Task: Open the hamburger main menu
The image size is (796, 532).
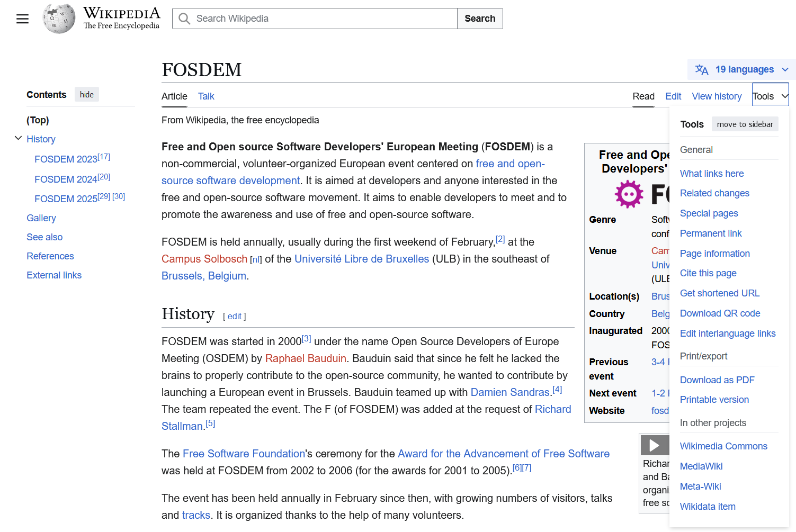Action: coord(22,19)
